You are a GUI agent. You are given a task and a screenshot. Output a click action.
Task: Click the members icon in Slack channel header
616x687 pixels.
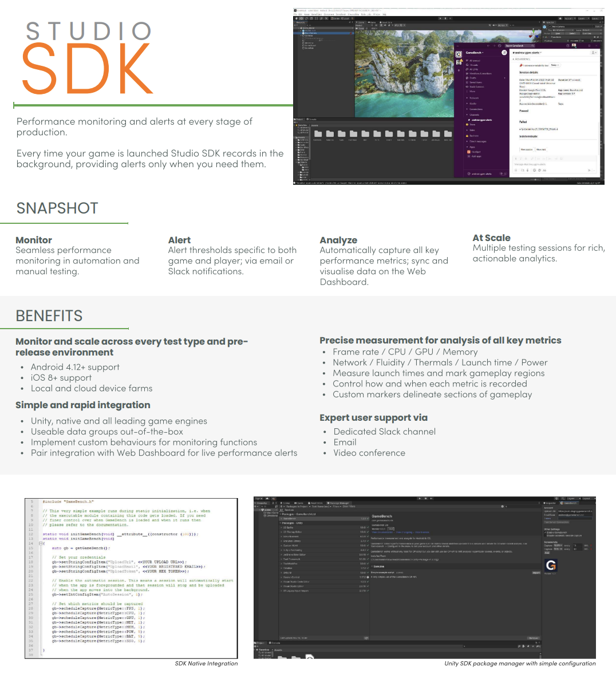(x=594, y=53)
